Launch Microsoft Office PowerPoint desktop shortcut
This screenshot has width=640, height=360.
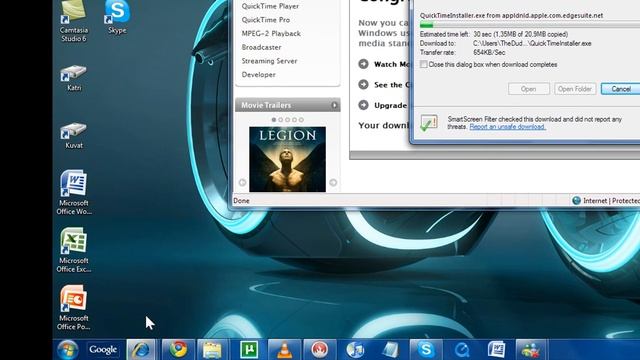pos(74,307)
